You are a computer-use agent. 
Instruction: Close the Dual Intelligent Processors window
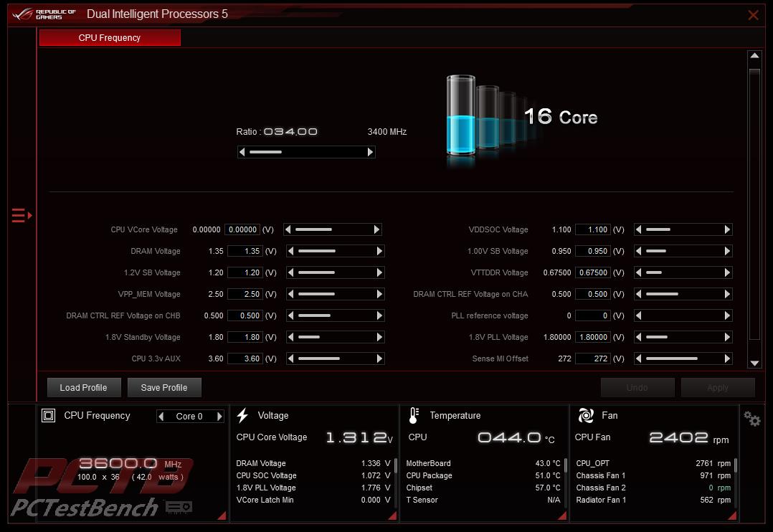pyautogui.click(x=753, y=15)
